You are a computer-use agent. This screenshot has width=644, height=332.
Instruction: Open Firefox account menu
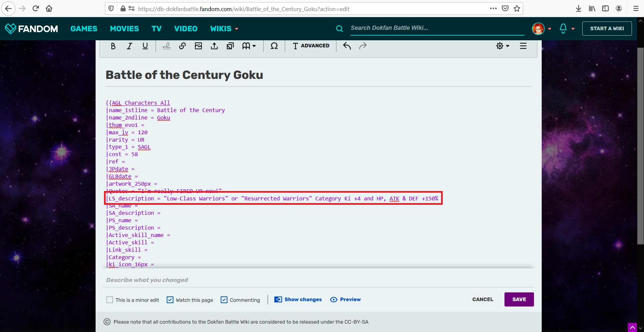point(619,9)
